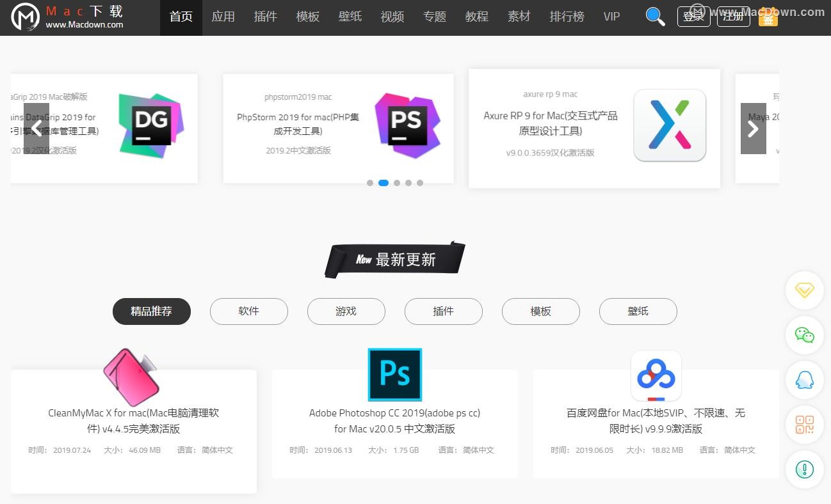Select the 软件 filter tab
The image size is (831, 504).
click(x=249, y=311)
